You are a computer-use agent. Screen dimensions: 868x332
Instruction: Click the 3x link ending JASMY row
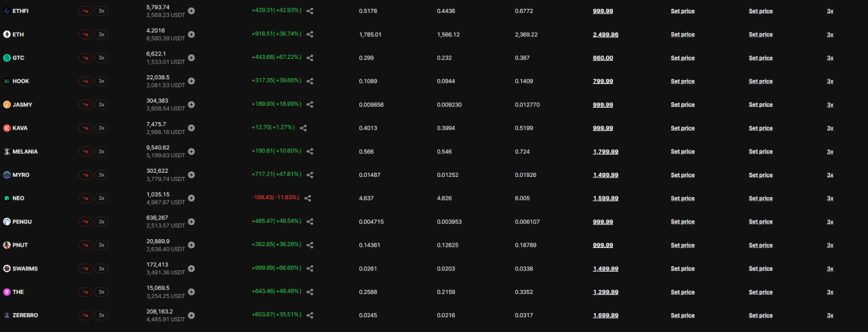pos(830,104)
